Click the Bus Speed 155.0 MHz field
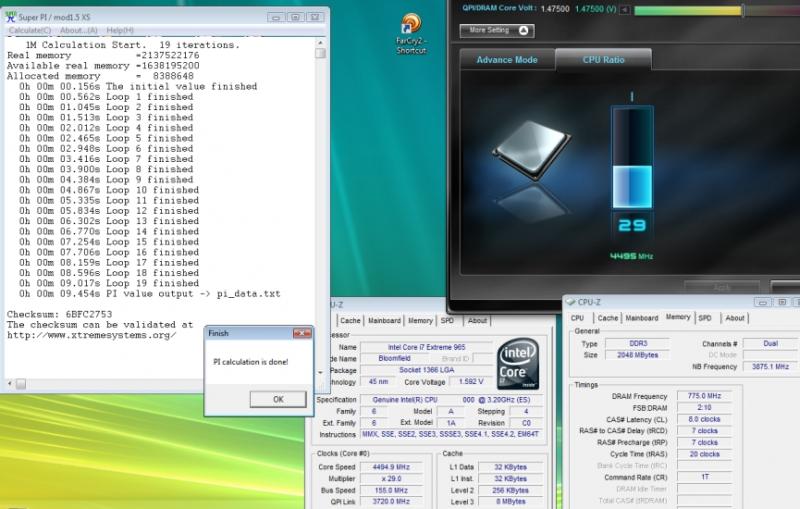Screen dimensions: 800x509 [x=391, y=490]
